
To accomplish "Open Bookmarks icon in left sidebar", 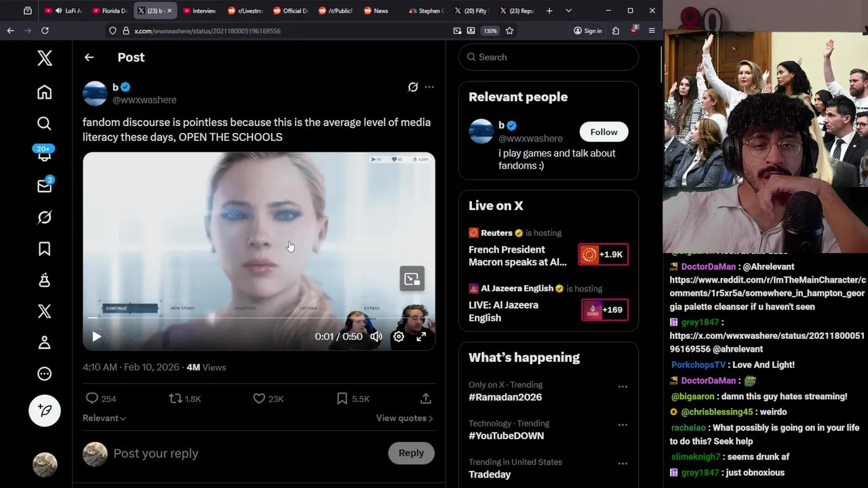I will tap(44, 249).
